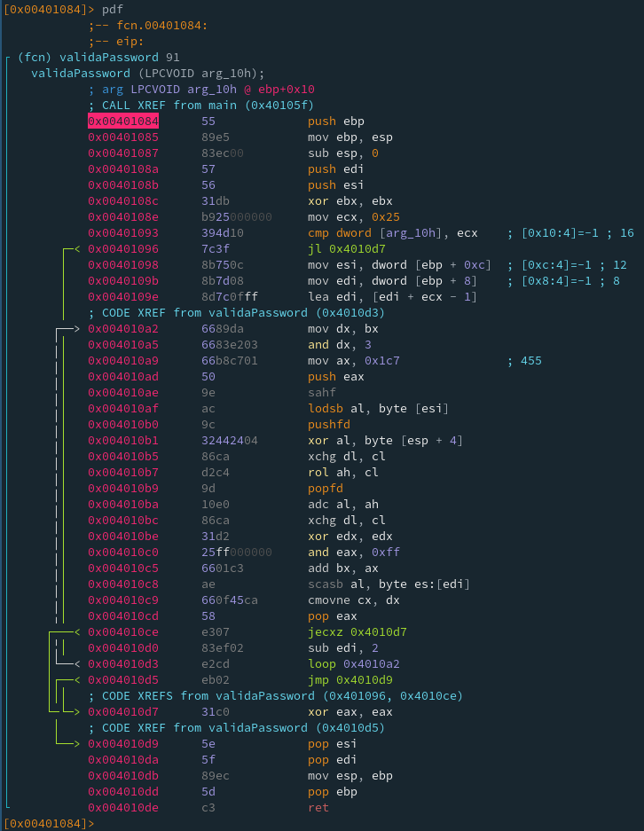The width and height of the screenshot is (644, 831).
Task: Click the 'pushfd' instruction
Action: point(328,425)
